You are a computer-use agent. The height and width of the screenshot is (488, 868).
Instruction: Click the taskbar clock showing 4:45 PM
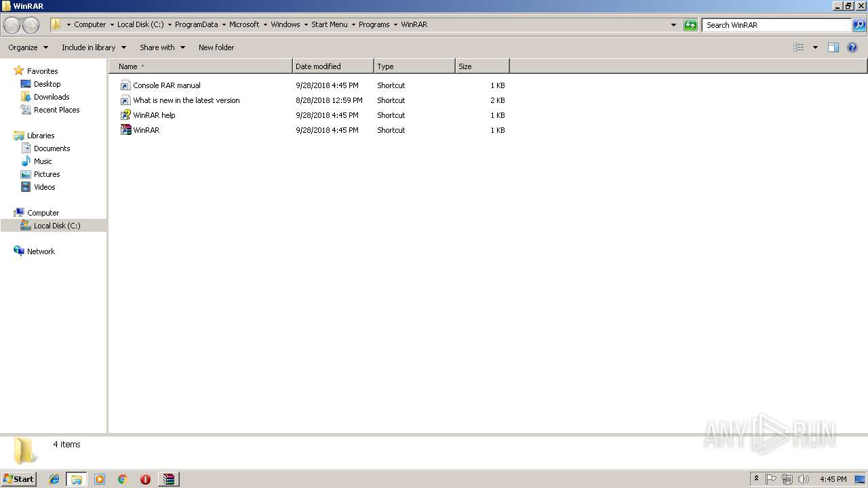pos(833,479)
